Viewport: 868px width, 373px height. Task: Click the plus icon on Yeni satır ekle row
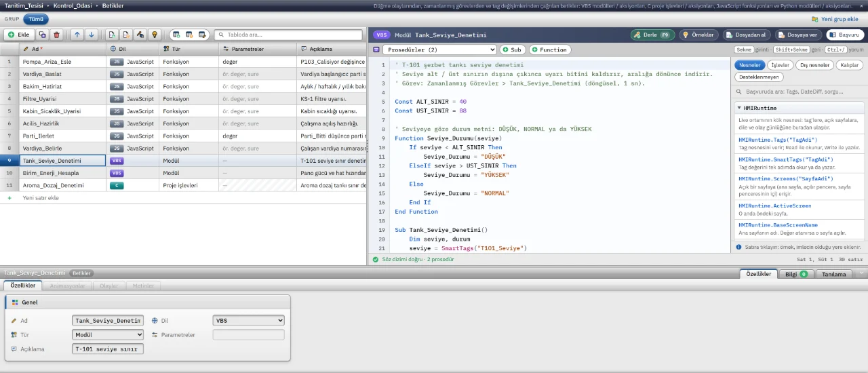(x=9, y=198)
